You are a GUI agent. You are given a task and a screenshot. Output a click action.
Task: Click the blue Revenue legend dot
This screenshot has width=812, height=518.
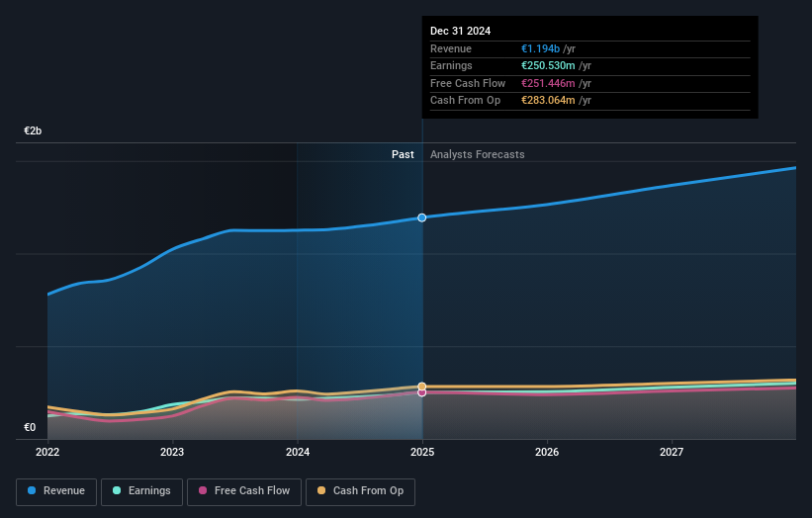click(32, 490)
